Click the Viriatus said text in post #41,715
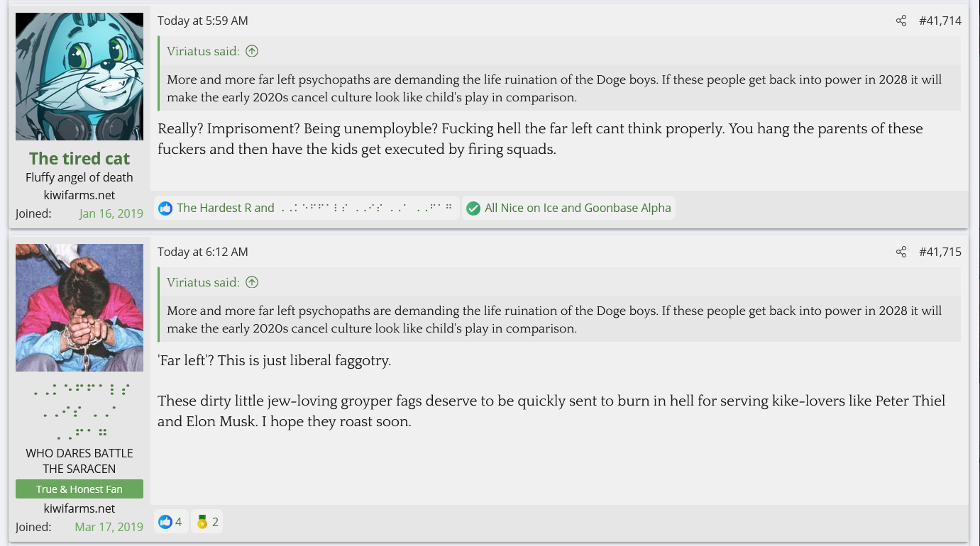Image resolution: width=980 pixels, height=546 pixels. coord(203,282)
